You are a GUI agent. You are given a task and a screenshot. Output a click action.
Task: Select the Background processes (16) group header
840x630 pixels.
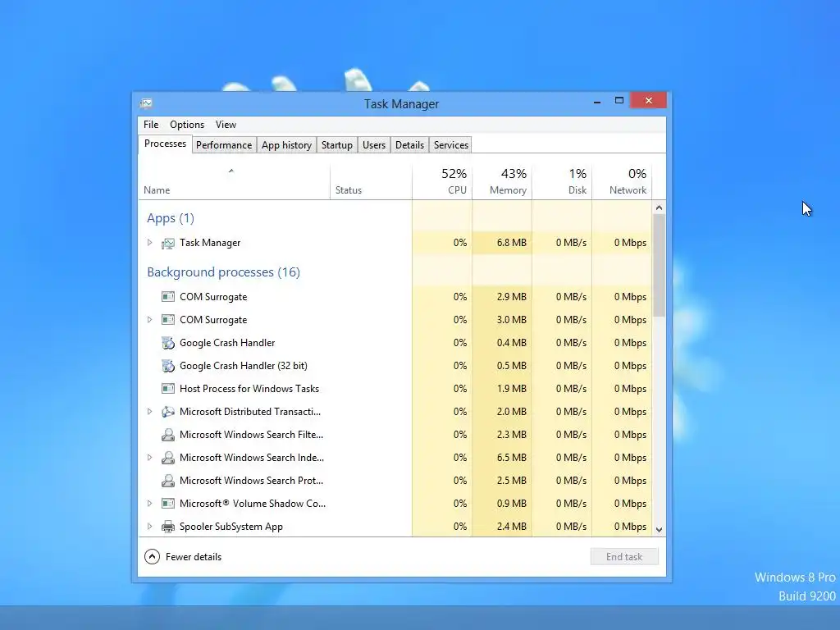(223, 272)
